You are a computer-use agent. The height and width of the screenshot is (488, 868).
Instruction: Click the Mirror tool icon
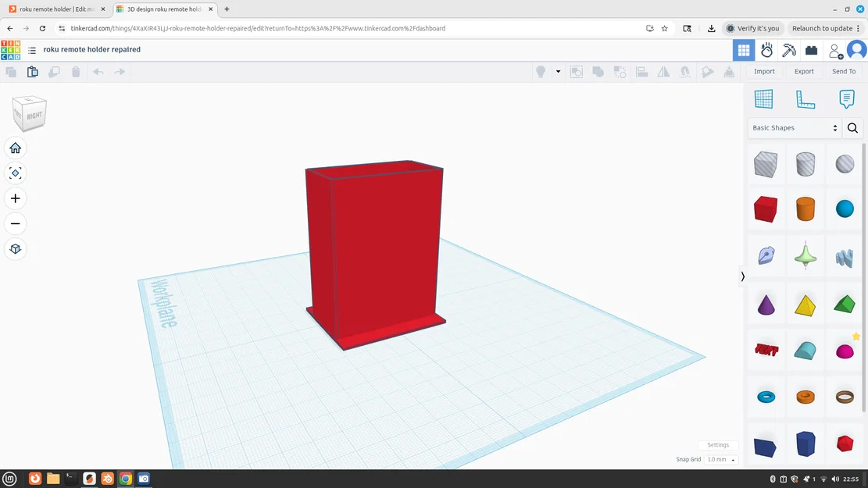coord(663,72)
